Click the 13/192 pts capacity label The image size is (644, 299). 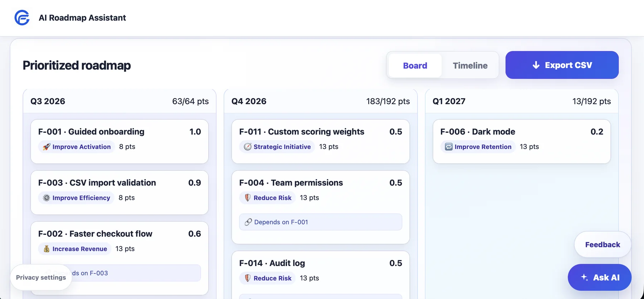(x=592, y=101)
